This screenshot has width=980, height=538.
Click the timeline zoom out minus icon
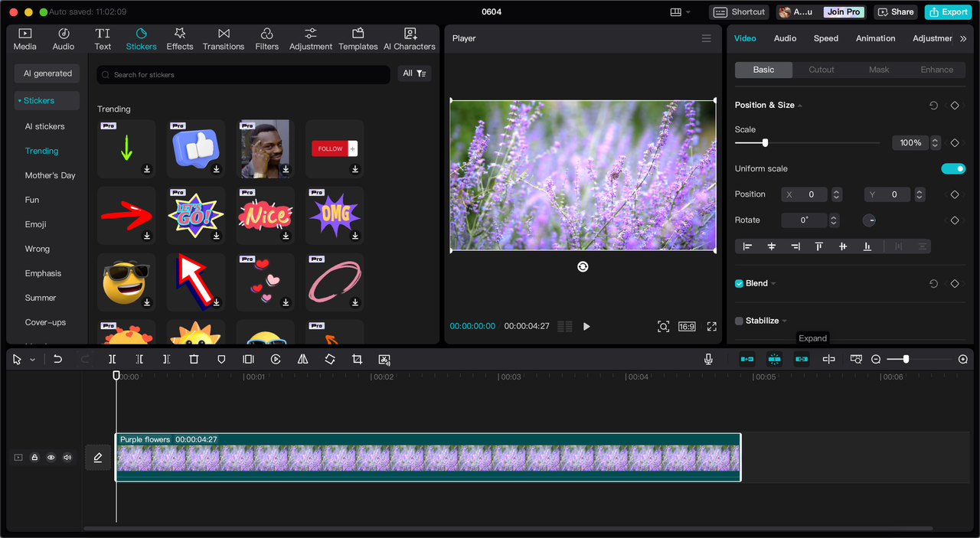tap(876, 359)
